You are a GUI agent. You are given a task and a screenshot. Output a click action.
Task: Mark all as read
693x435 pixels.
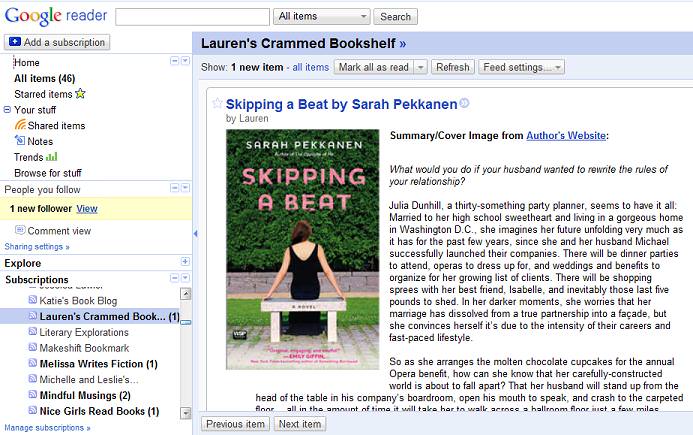pyautogui.click(x=373, y=67)
